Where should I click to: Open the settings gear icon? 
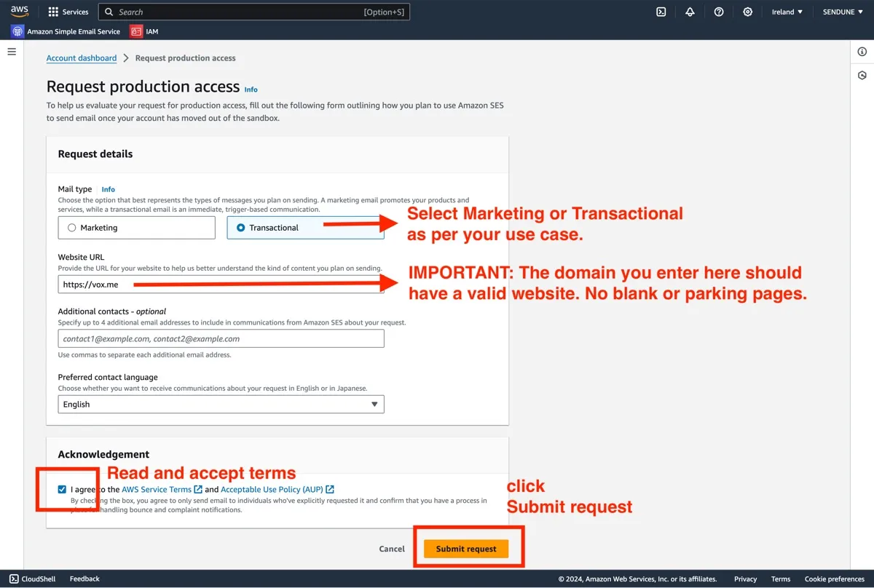tap(748, 12)
